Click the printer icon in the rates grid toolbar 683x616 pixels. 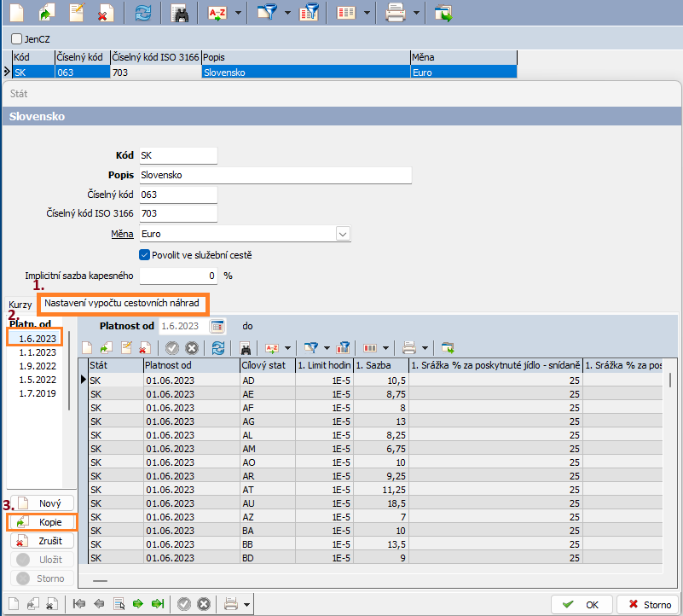pos(409,347)
